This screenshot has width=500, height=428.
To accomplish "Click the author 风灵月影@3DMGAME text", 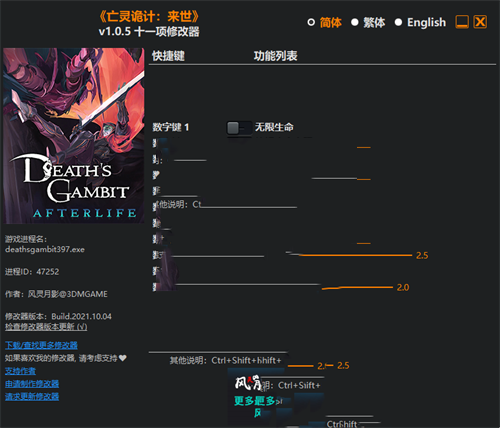I will point(68,294).
